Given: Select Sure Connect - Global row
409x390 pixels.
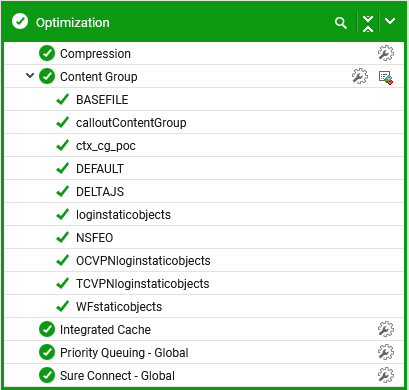Looking at the screenshot, I should coord(204,375).
